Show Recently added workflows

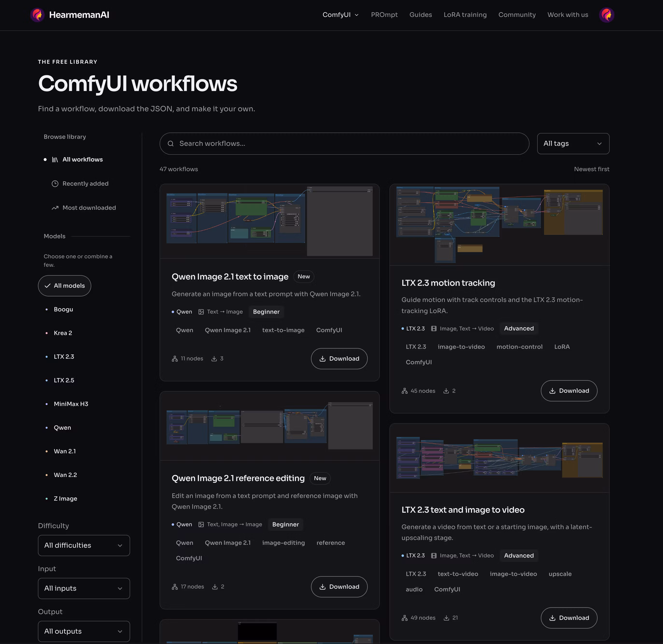tap(85, 184)
